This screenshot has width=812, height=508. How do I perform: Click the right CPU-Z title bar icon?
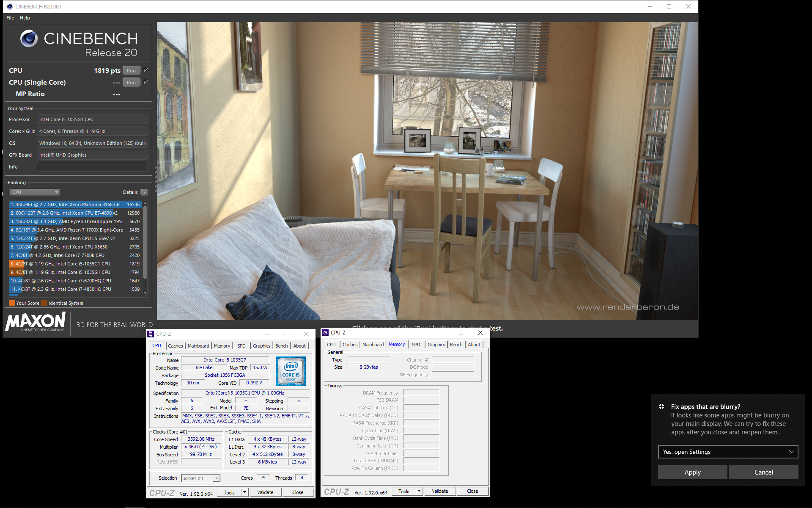click(325, 333)
